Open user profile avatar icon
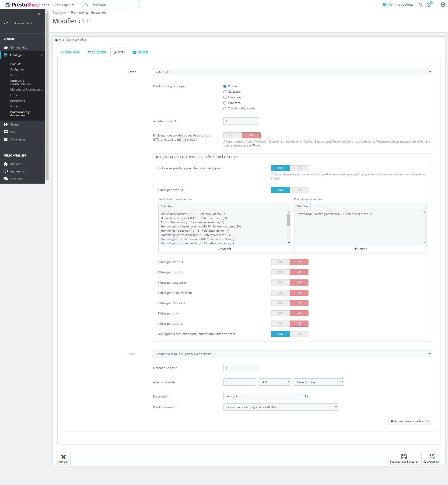Viewport: 448px width, 485px height. click(x=442, y=5)
